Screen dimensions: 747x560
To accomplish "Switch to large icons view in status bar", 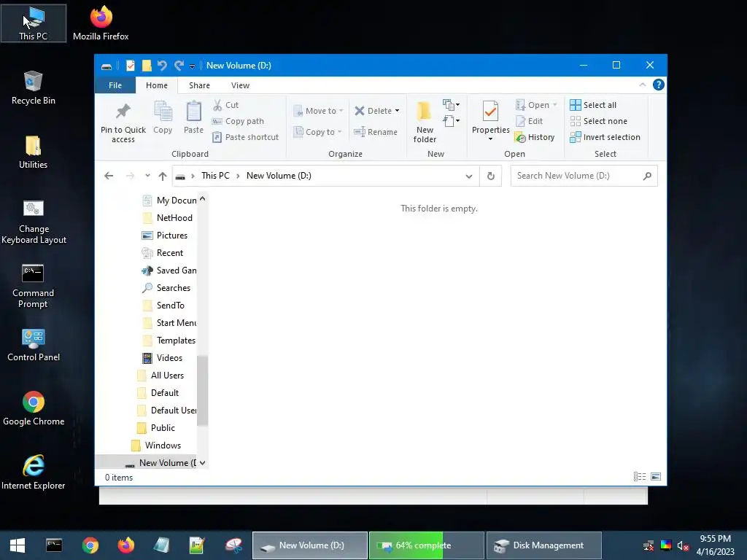I will pyautogui.click(x=656, y=477).
